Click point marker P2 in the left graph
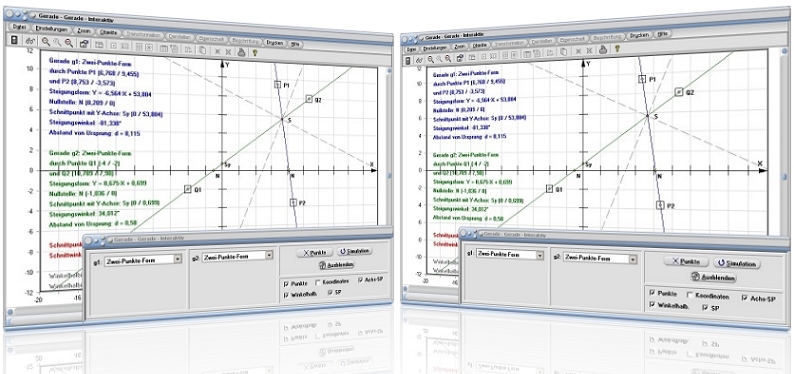Viewport: 794px width, 374px height. coord(293,202)
